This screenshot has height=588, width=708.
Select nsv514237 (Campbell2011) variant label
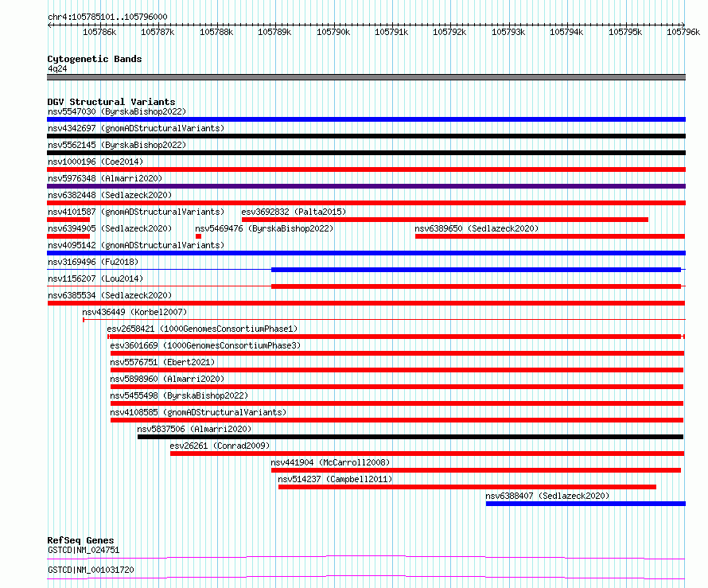335,479
